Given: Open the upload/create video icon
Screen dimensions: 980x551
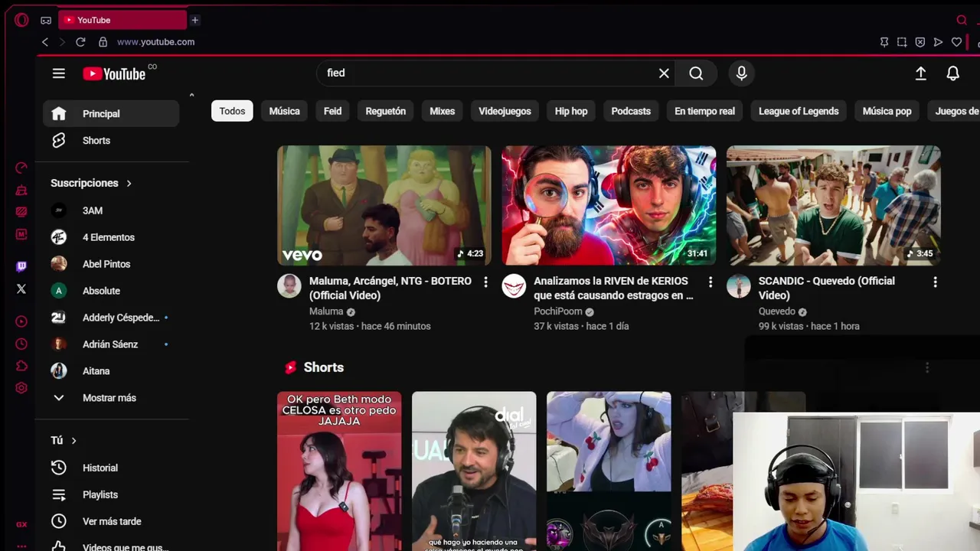Looking at the screenshot, I should pyautogui.click(x=921, y=73).
